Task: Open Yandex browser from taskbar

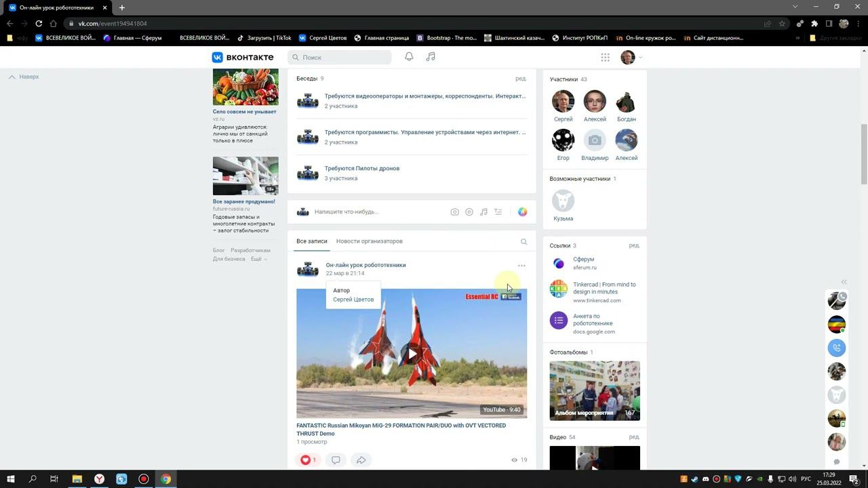Action: click(x=100, y=479)
